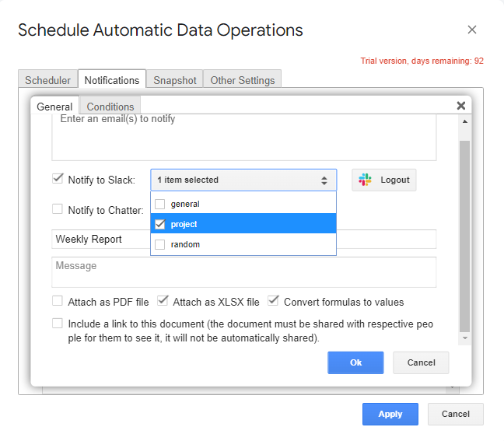Close the Schedule Automatic Data Operations dialog
Screen dimensions: 504x441
[x=471, y=30]
